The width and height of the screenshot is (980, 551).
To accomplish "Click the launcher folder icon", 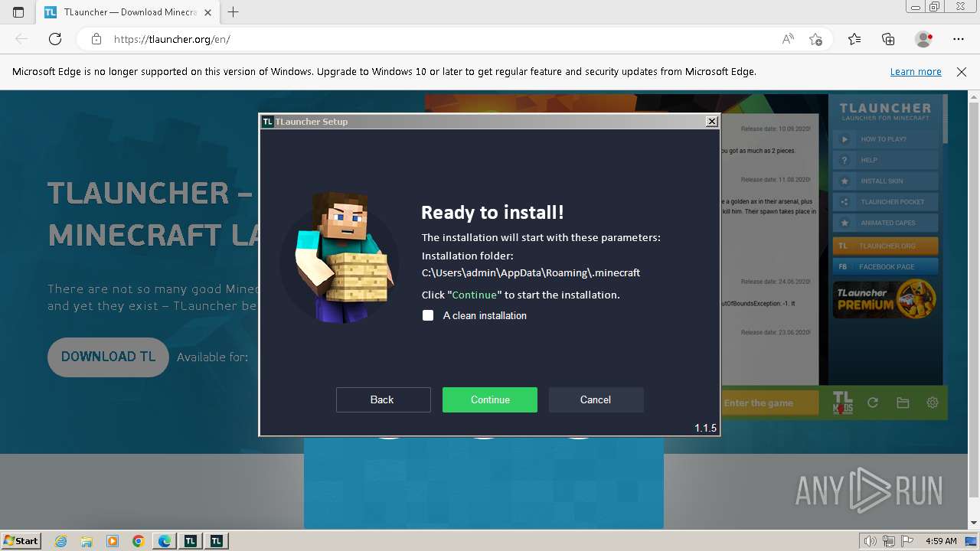I will pyautogui.click(x=903, y=403).
